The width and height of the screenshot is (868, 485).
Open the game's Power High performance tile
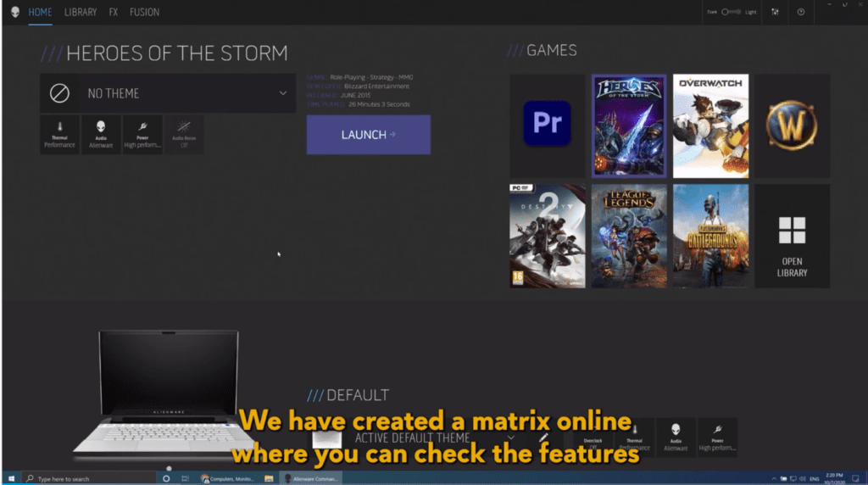point(142,135)
